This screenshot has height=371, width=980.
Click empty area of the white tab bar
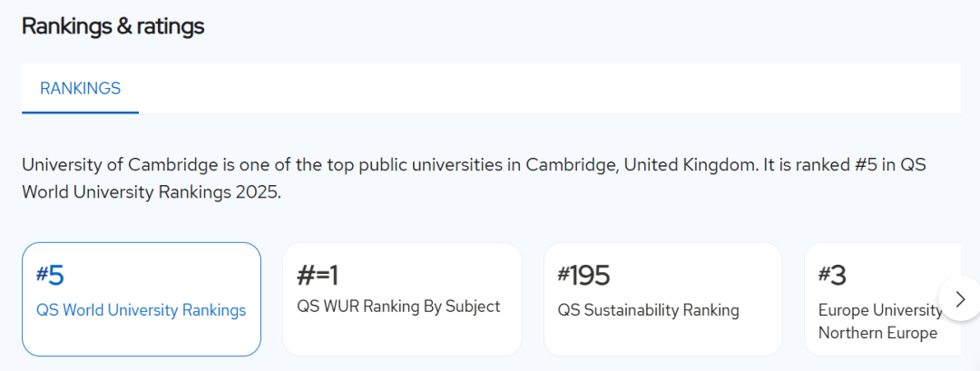tap(550, 89)
